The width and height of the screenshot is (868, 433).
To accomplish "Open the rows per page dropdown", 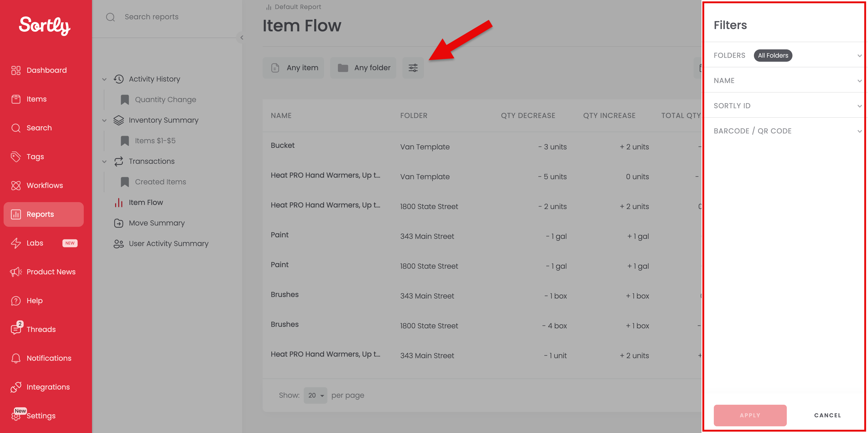I will 315,395.
